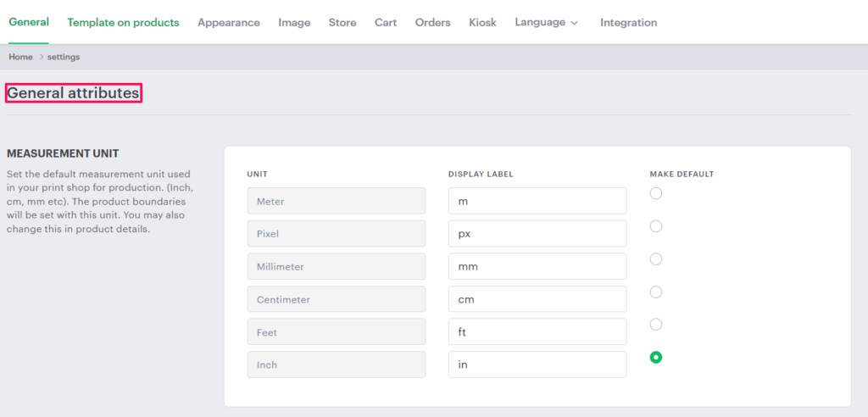
Task: Click the Home breadcrumb link
Action: click(x=20, y=57)
